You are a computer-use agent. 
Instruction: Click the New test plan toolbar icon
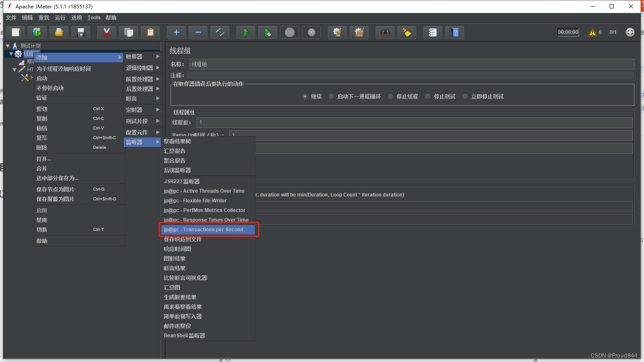(x=16, y=32)
